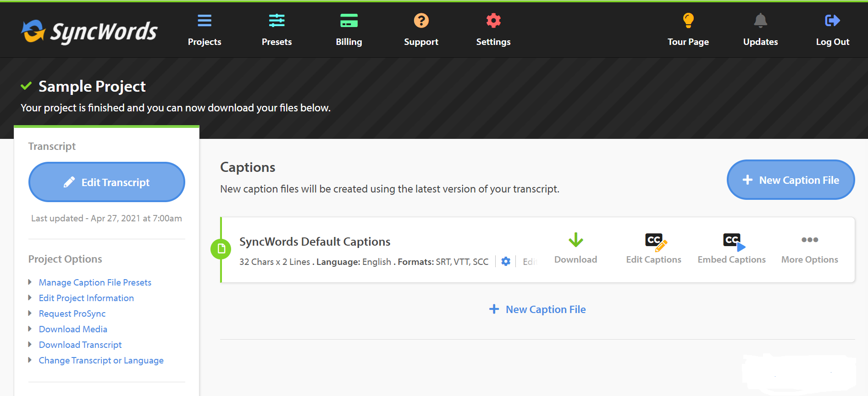Screen dimensions: 868x396
Task: Click the Download Media link
Action: [73, 329]
